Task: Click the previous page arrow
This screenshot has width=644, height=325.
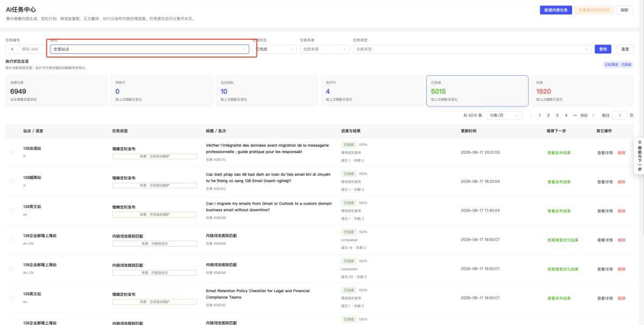Action: point(531,115)
